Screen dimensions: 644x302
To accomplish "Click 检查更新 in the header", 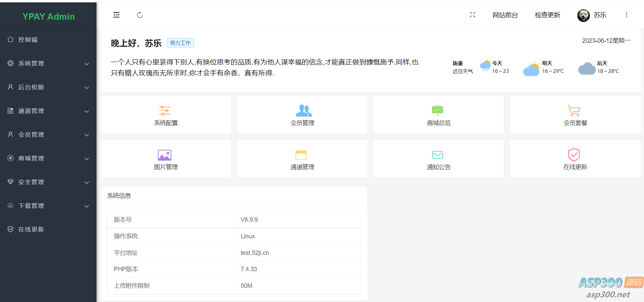I will pos(547,15).
